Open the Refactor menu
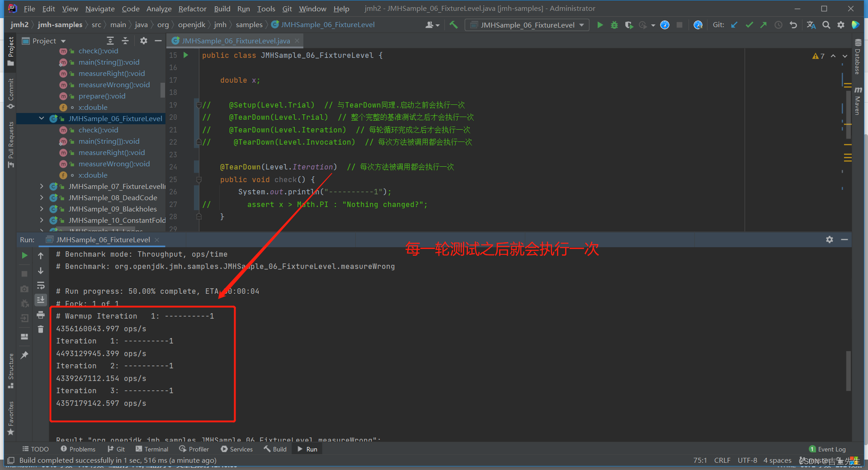 click(x=192, y=8)
